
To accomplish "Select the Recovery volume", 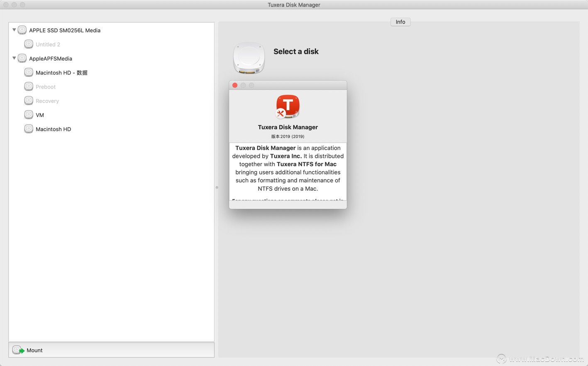I will pyautogui.click(x=47, y=101).
